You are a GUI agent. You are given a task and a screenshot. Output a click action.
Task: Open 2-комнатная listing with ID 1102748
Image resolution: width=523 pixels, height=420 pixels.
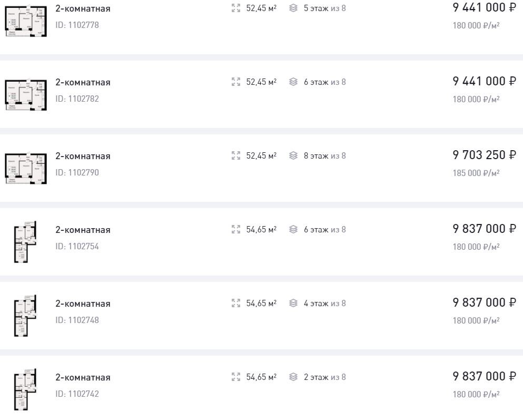pyautogui.click(x=83, y=304)
